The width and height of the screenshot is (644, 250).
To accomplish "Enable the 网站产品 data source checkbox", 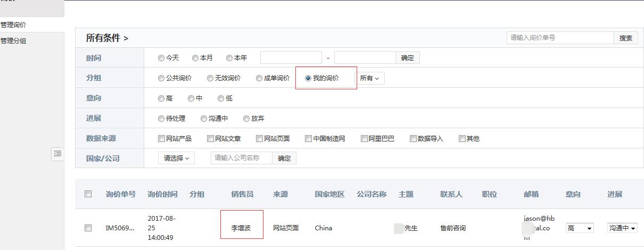I will 162,139.
